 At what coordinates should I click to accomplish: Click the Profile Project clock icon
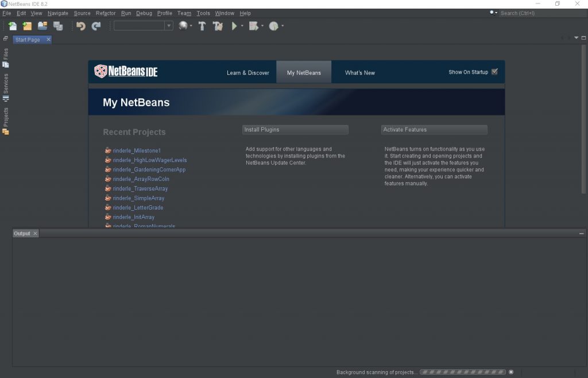(274, 26)
